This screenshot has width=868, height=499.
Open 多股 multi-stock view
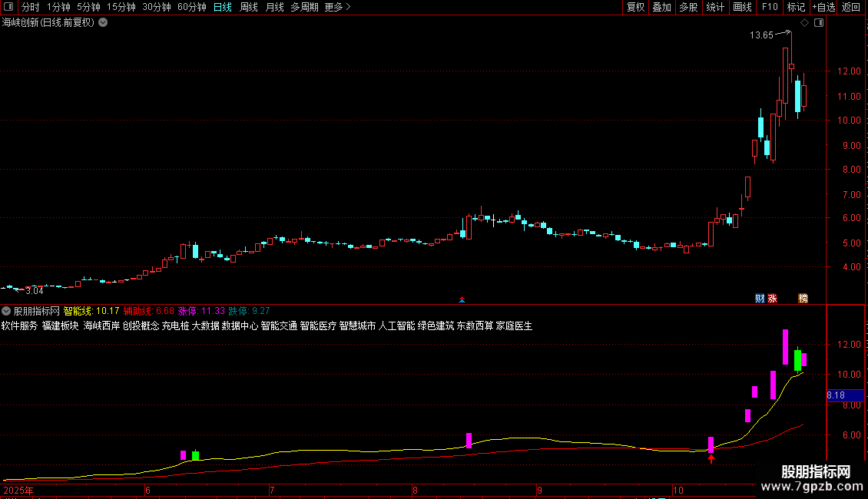click(688, 7)
